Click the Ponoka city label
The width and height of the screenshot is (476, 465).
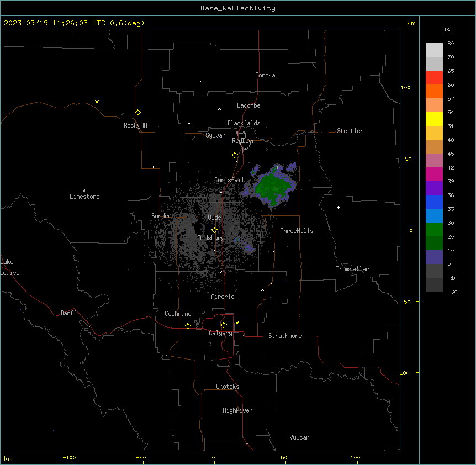coord(265,75)
